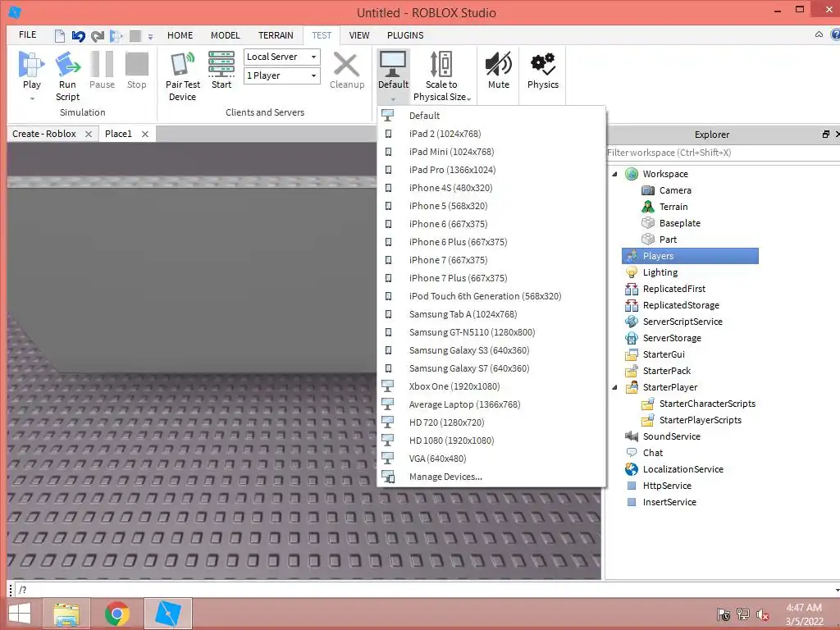840x630 pixels.
Task: Select HD 1080 (1920x1080) emulation
Action: (x=491, y=441)
